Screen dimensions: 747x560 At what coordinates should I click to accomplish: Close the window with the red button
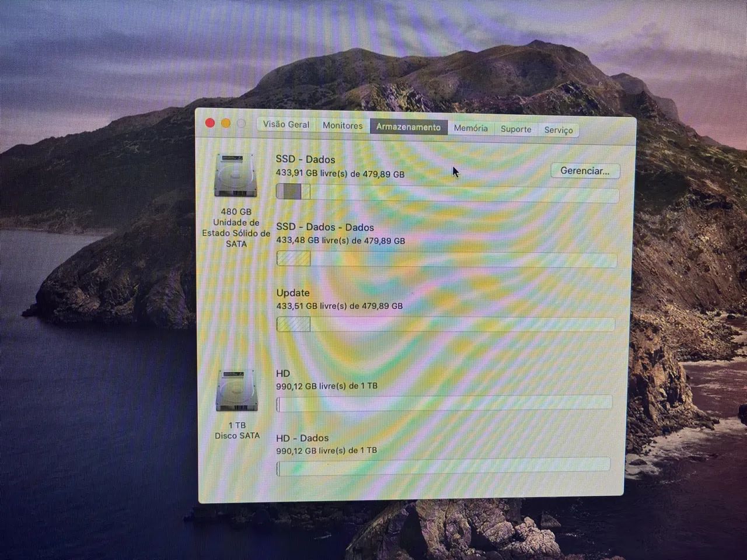pyautogui.click(x=210, y=123)
